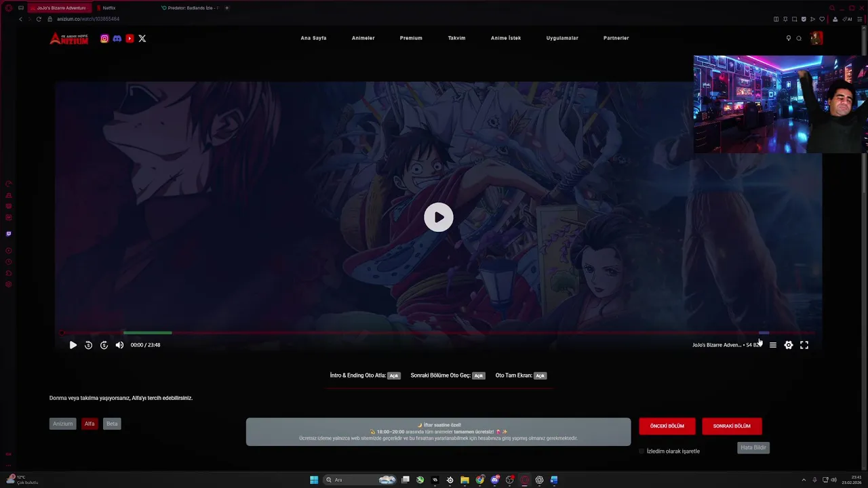Open the Partnerler page
Image resolution: width=868 pixels, height=488 pixels.
click(616, 38)
